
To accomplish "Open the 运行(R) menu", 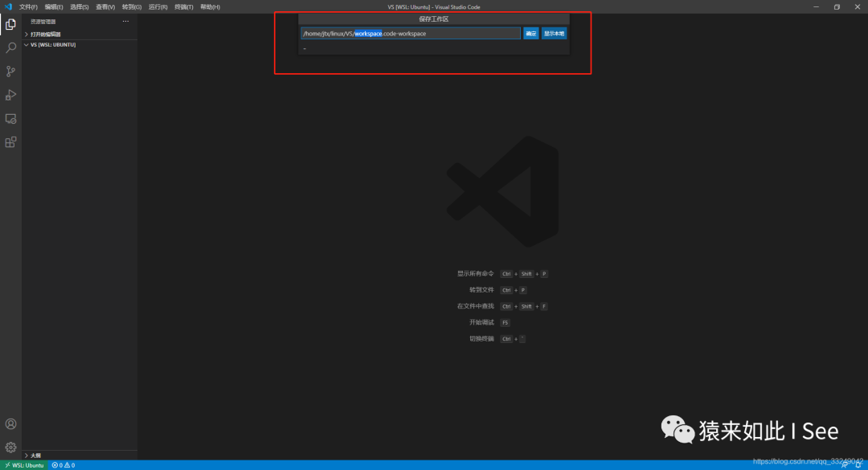I will coord(158,6).
